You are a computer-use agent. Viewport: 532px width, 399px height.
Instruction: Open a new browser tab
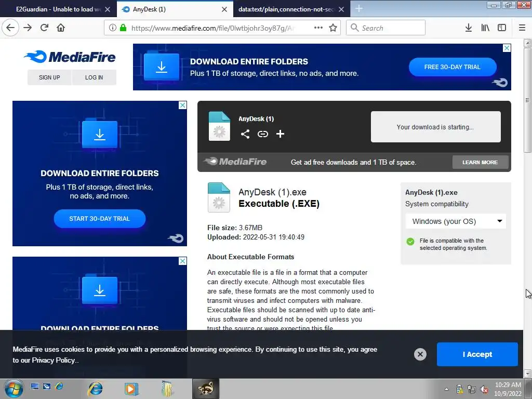point(358,9)
